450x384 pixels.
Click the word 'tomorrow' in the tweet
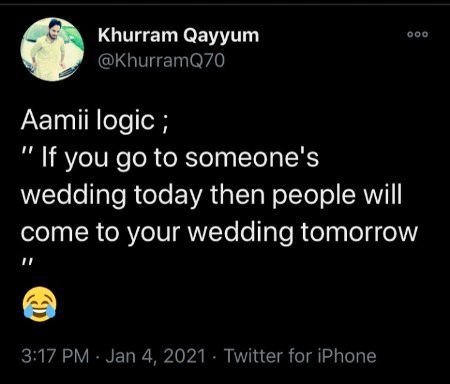pos(359,232)
